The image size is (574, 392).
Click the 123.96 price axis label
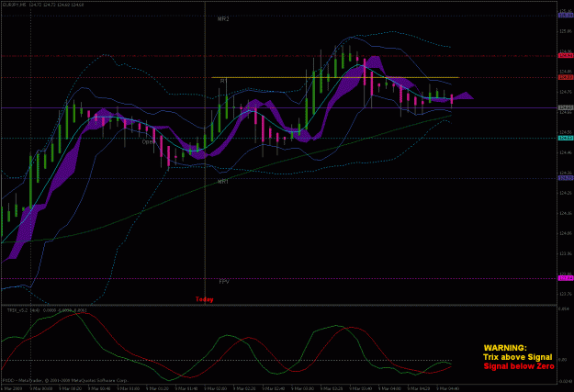[566, 253]
